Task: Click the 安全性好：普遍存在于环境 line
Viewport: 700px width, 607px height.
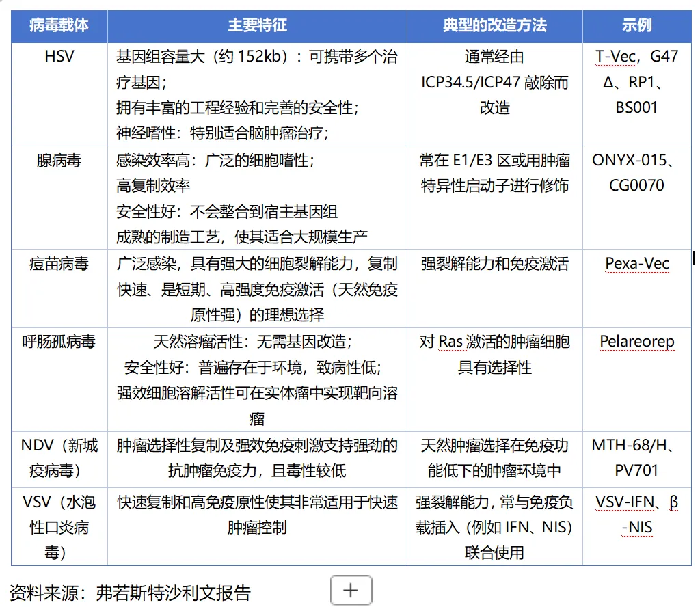Action: click(253, 368)
